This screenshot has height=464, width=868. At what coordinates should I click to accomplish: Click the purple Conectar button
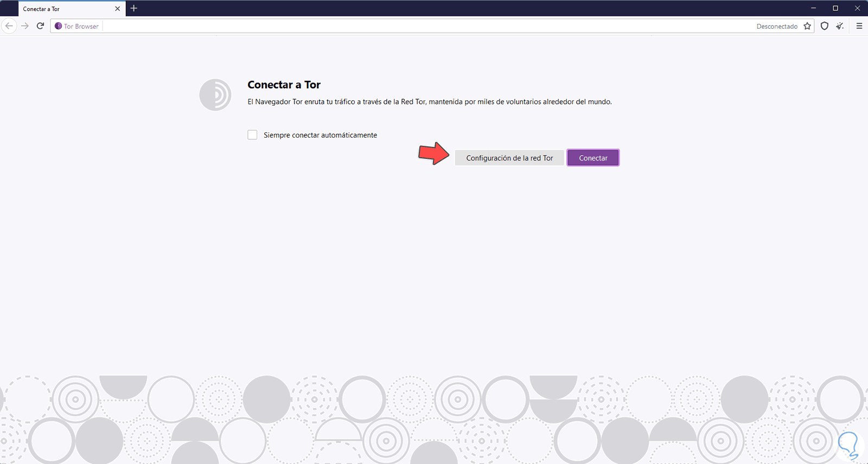(x=593, y=158)
